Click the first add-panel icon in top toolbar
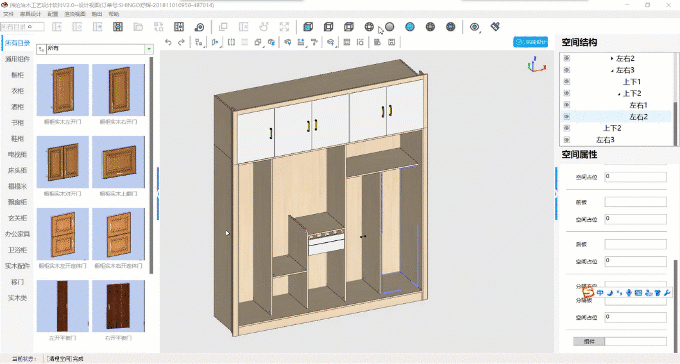 (57, 27)
